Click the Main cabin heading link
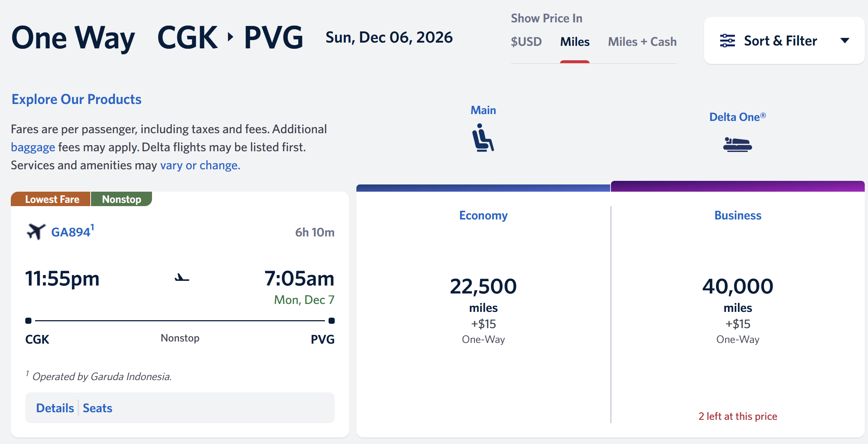The height and width of the screenshot is (444, 868). (483, 110)
